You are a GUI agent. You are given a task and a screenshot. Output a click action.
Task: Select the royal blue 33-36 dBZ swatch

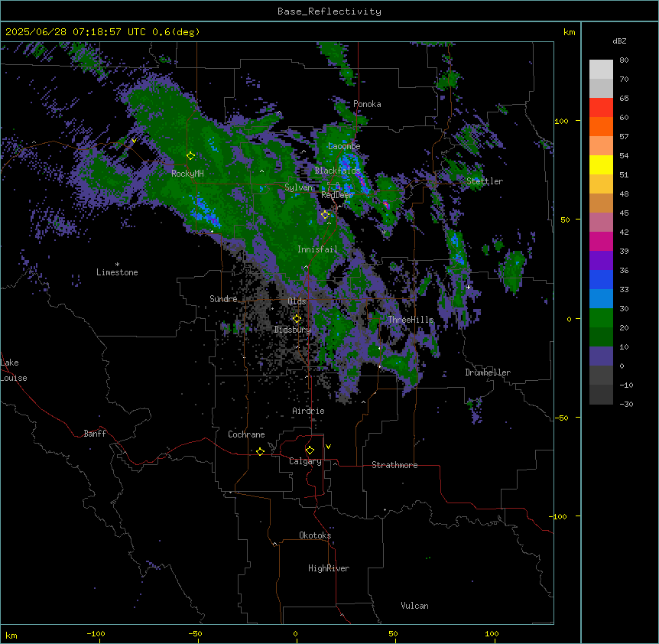(x=601, y=279)
